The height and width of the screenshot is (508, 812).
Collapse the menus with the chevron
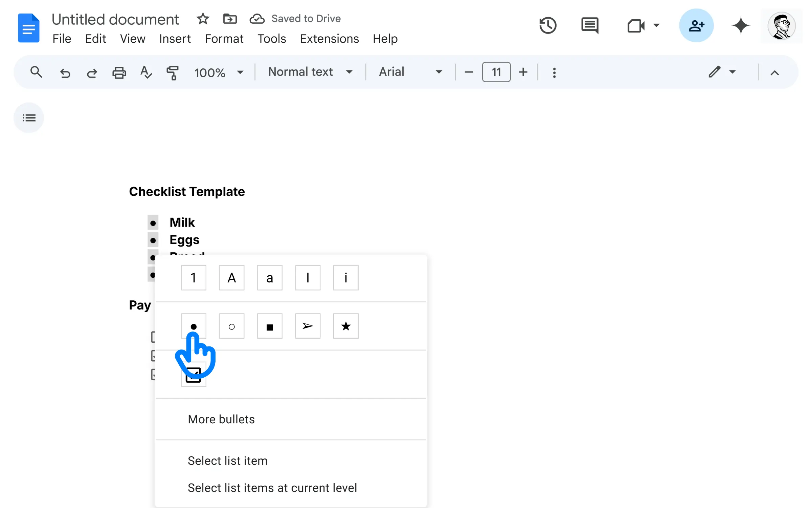775,72
